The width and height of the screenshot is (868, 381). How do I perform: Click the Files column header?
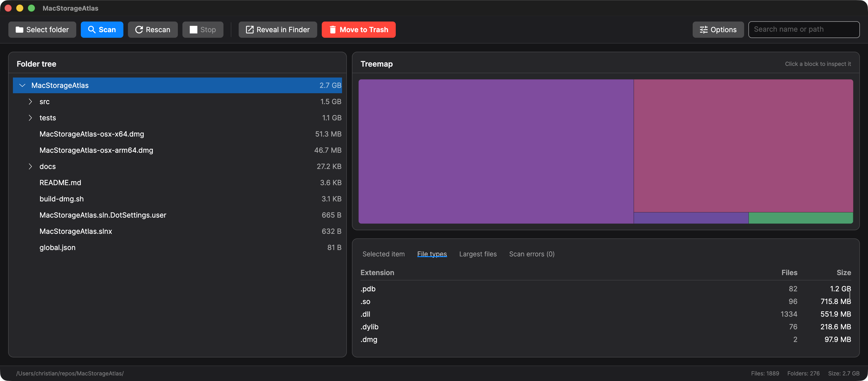[789, 273]
